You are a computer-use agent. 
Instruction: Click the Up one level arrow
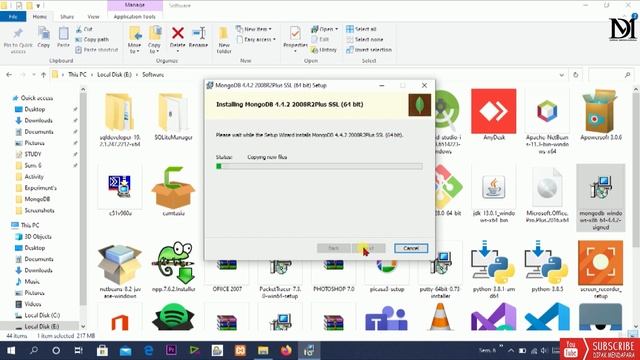[43, 75]
